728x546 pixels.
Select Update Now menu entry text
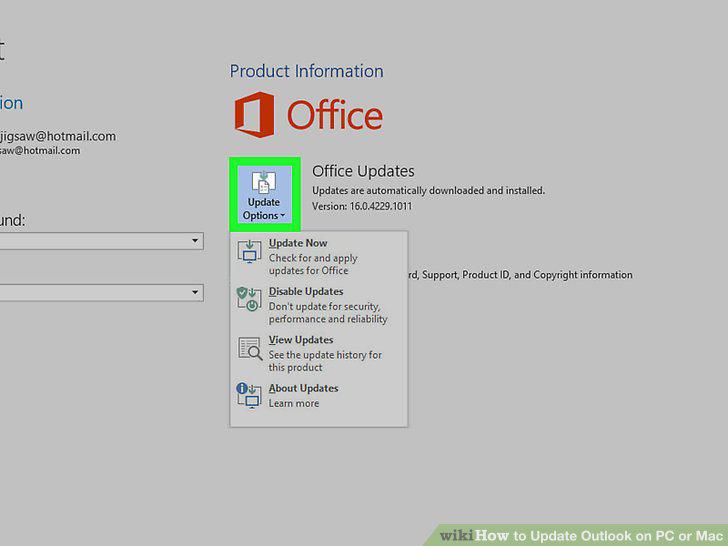(298, 243)
